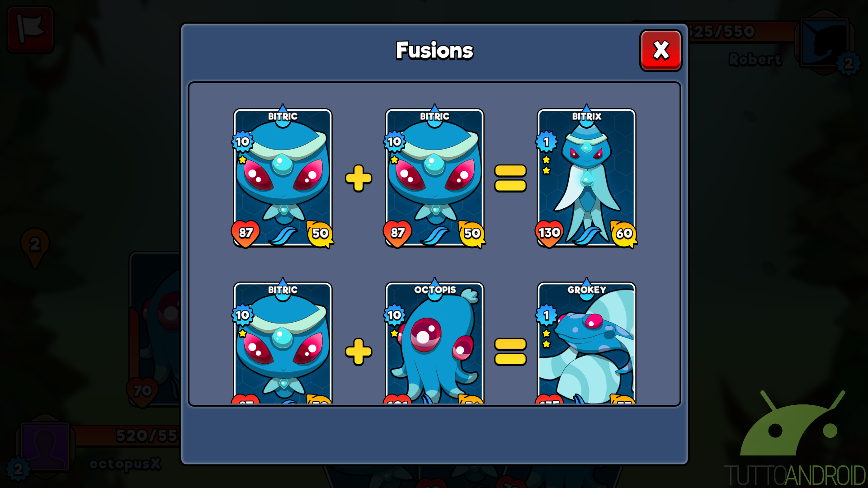868x488 pixels.
Task: Select the first Bitric card in top row
Action: 283,177
